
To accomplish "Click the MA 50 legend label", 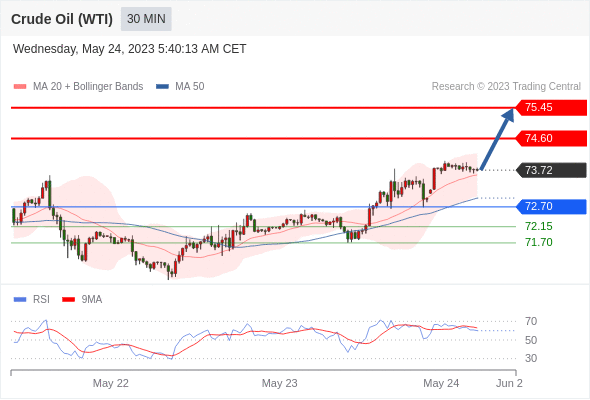I will (190, 87).
